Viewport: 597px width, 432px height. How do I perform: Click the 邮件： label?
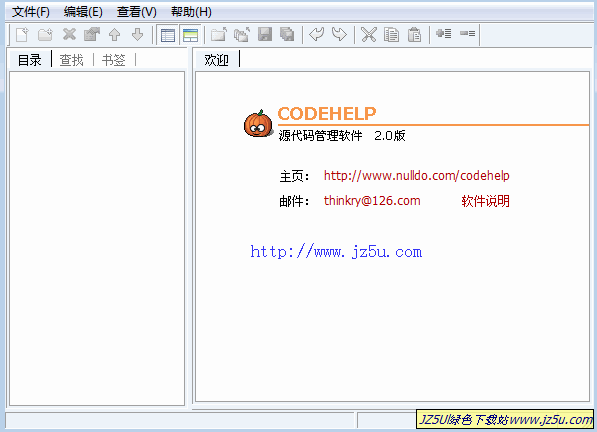tap(294, 201)
